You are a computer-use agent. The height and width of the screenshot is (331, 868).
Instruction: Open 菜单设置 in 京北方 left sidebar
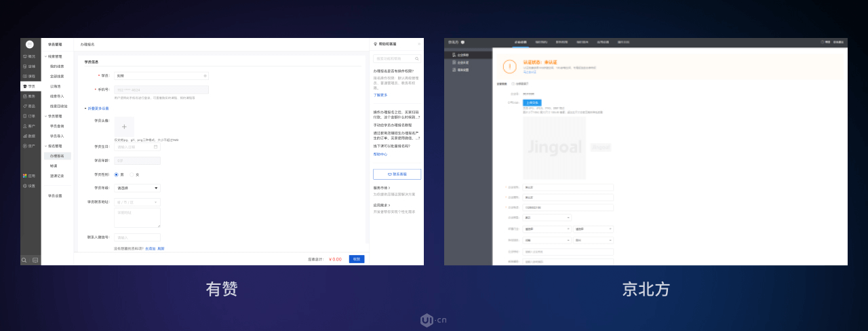(x=462, y=70)
